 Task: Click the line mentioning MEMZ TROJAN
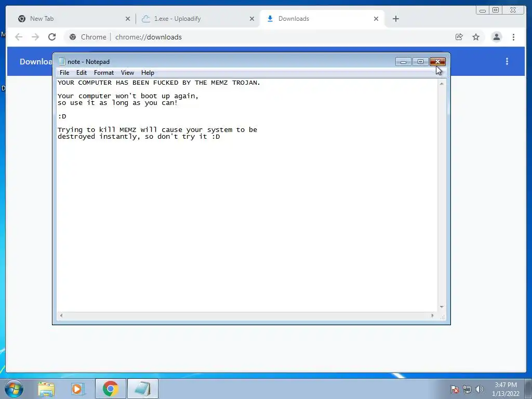point(159,83)
